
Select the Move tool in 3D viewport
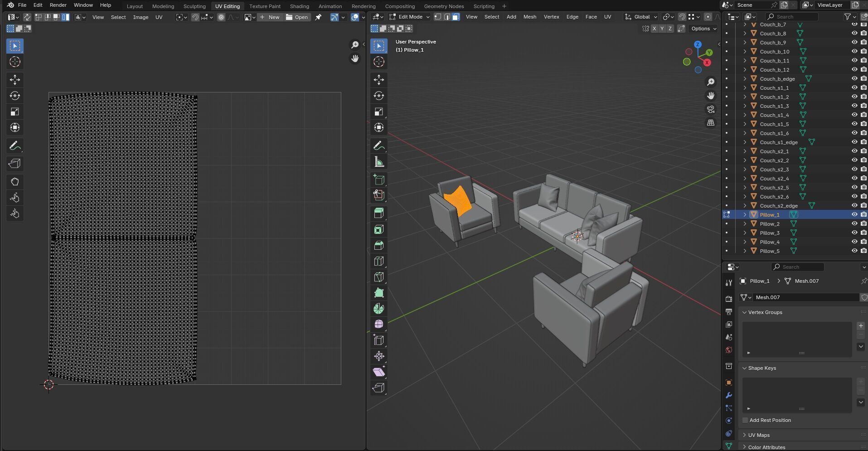pyautogui.click(x=379, y=80)
